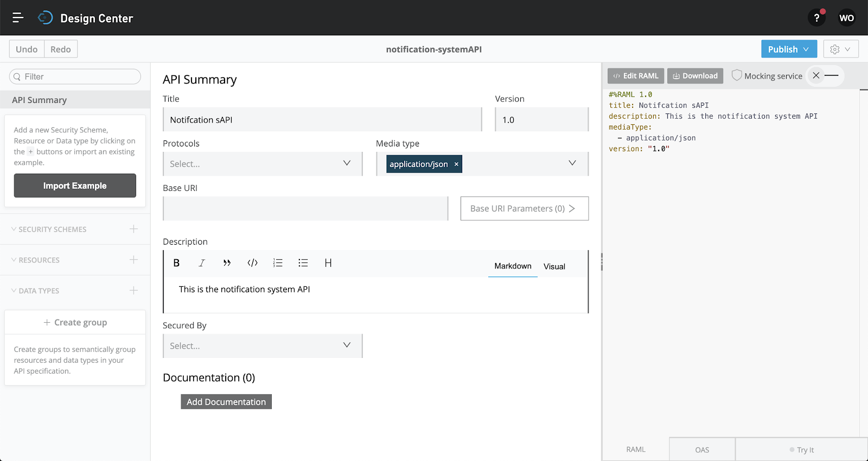Image resolution: width=868 pixels, height=461 pixels.
Task: Click the Add Documentation button
Action: click(226, 402)
